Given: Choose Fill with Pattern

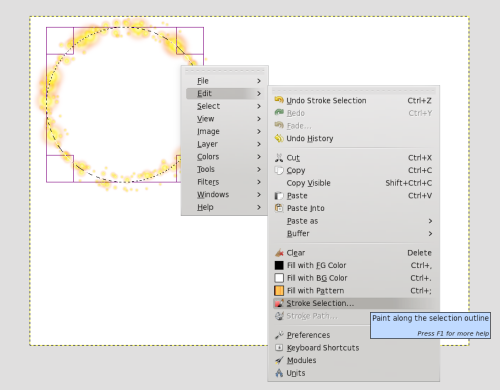Looking at the screenshot, I should [353, 291].
